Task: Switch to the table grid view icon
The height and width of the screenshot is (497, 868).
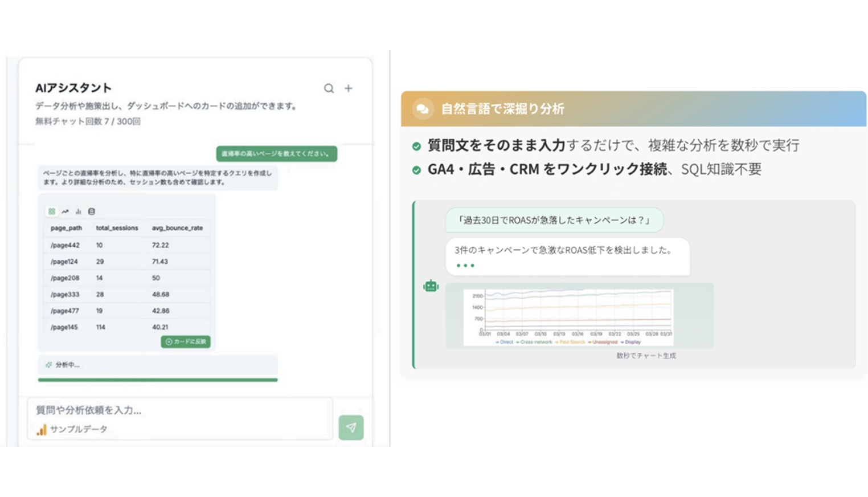Action: pos(52,211)
